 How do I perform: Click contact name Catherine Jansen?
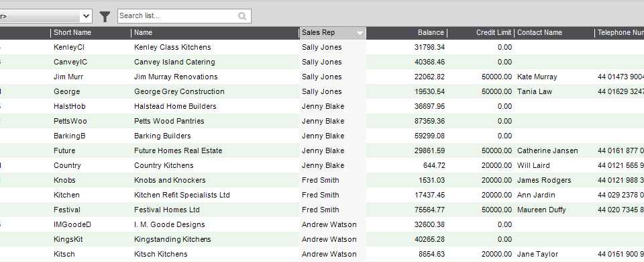click(x=547, y=151)
